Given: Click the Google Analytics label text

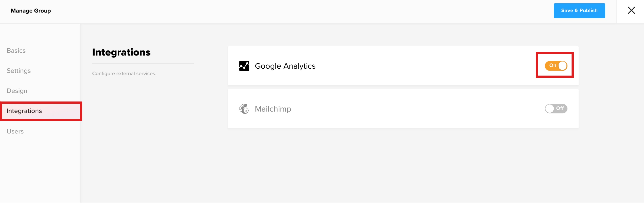Looking at the screenshot, I should tap(285, 66).
